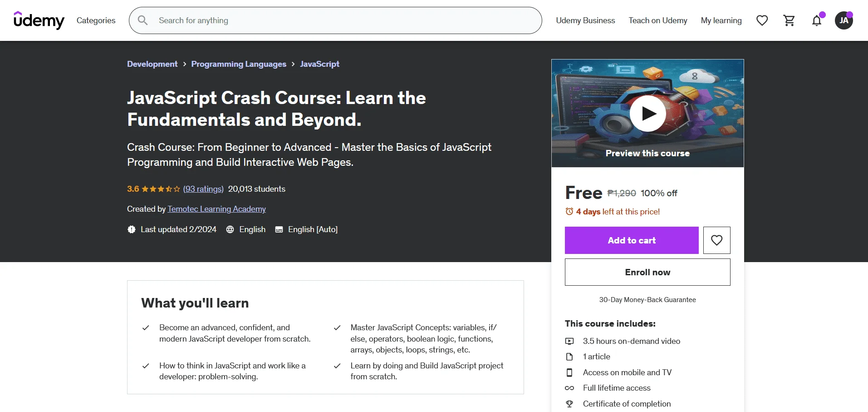
Task: Play the course preview video
Action: [x=648, y=114]
